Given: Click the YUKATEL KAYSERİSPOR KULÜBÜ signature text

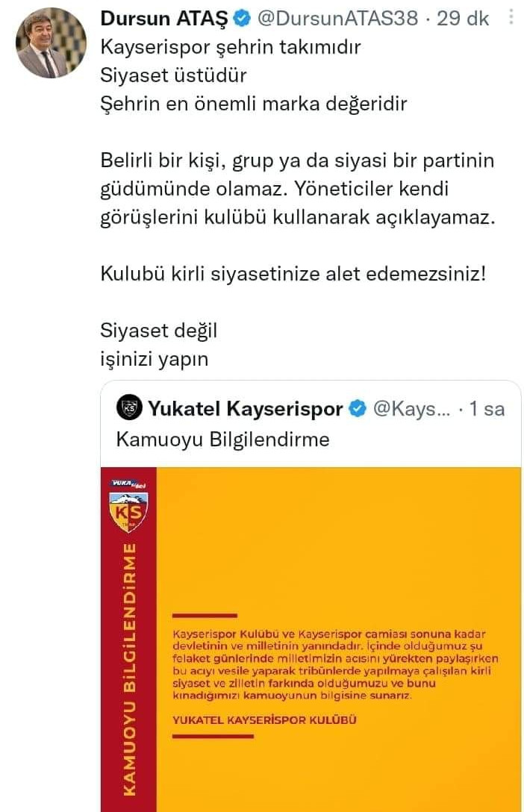Looking at the screenshot, I should pos(264,719).
